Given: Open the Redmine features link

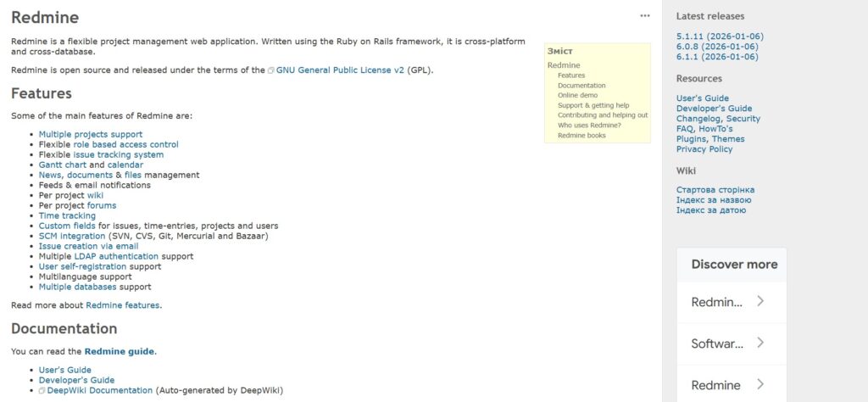Looking at the screenshot, I should click(x=123, y=305).
